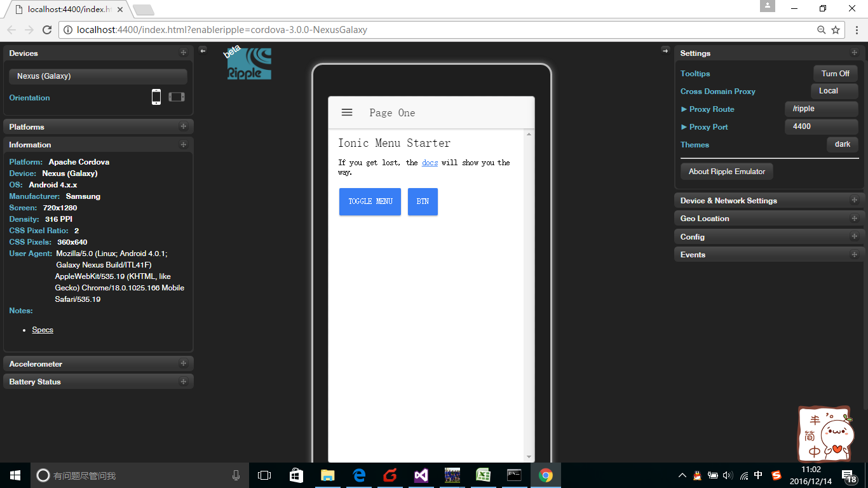The width and height of the screenshot is (868, 488).
Task: Open the notification action center
Action: click(848, 475)
